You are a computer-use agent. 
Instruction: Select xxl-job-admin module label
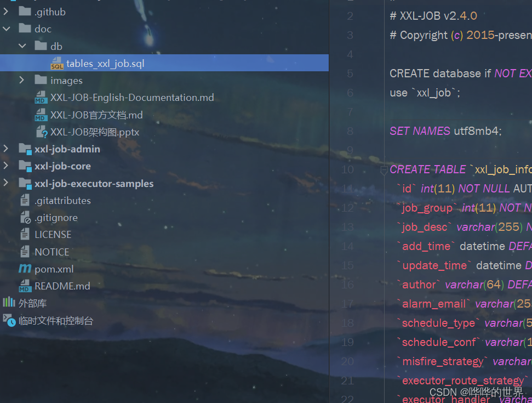[x=67, y=149]
